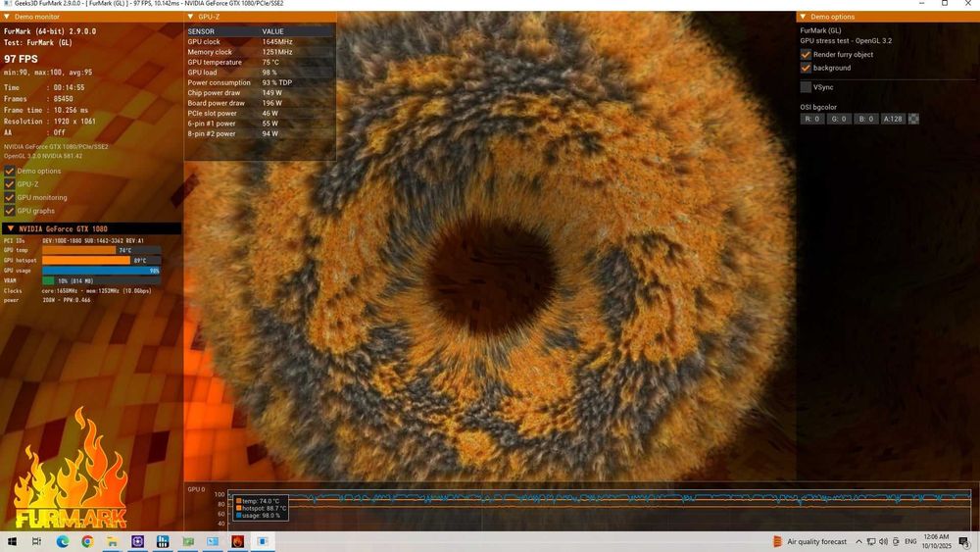This screenshot has width=980, height=552.
Task: Click the graph legend showing temp 74.0 °C
Action: 260,508
